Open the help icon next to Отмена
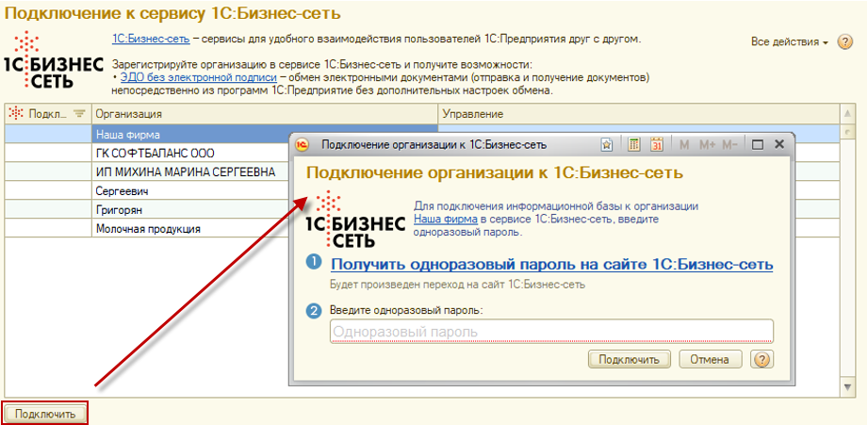This screenshot has height=425, width=868. click(762, 360)
